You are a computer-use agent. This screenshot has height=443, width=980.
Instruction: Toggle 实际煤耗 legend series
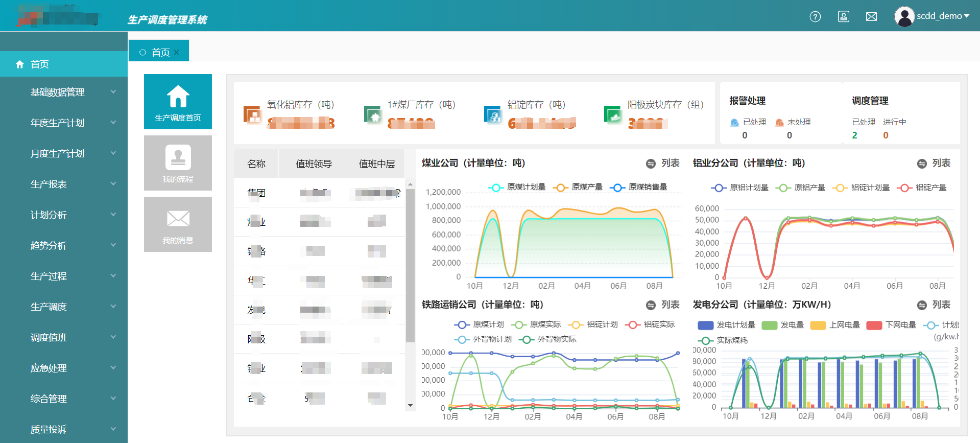coord(723,340)
